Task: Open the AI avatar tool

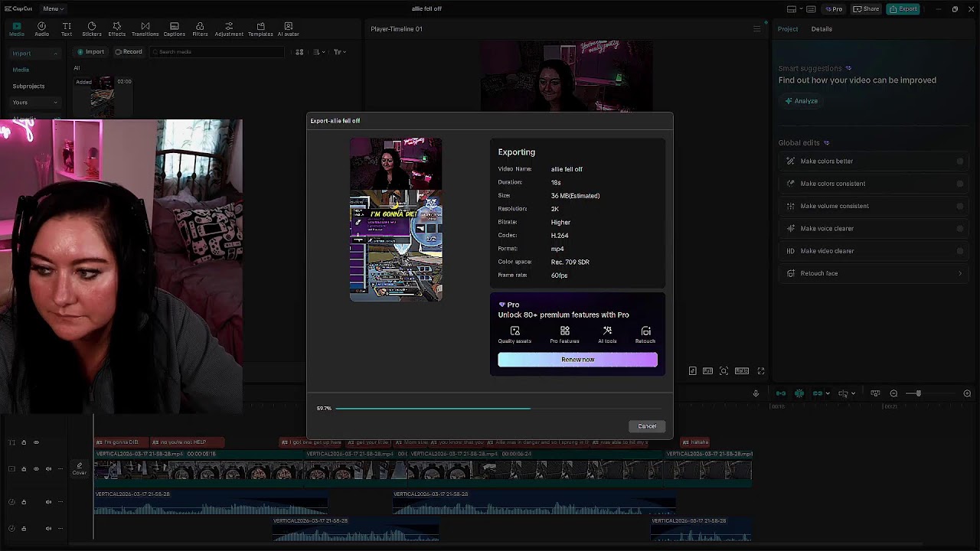Action: (289, 29)
